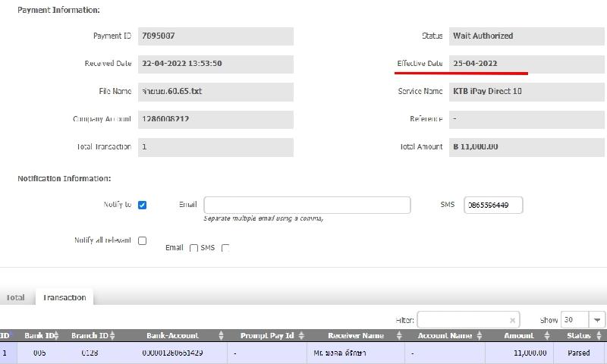Screen dimensions: 607x364
Task: Uncheck the Notify to checkbox
Action: 142,205
